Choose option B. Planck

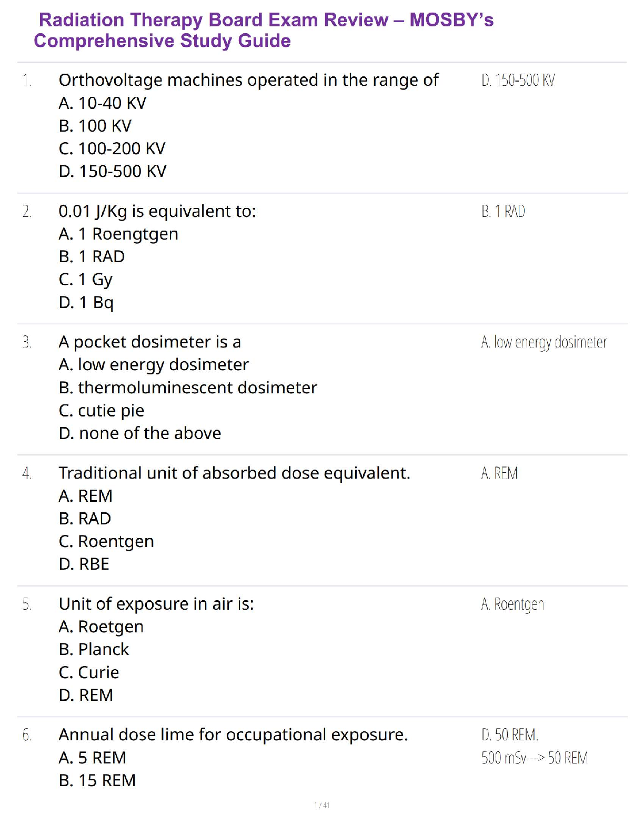[x=94, y=649]
